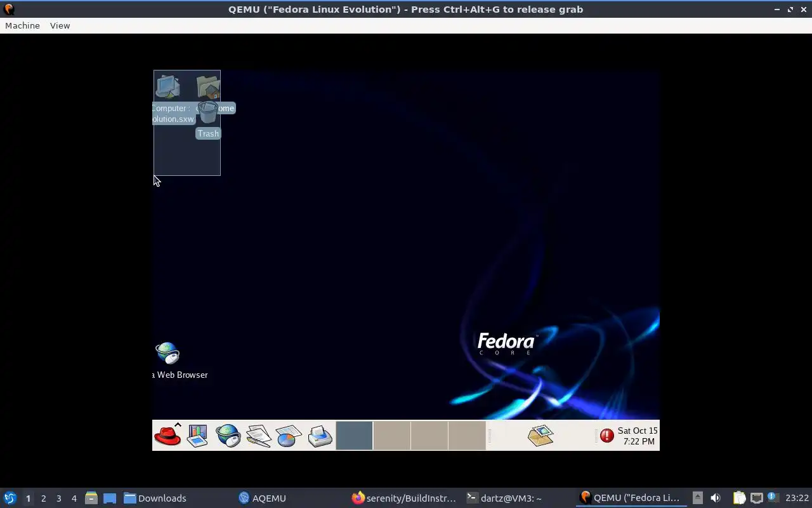Switch to the dartz@VM3 terminal window
This screenshot has height=508, width=812.
tap(519, 498)
